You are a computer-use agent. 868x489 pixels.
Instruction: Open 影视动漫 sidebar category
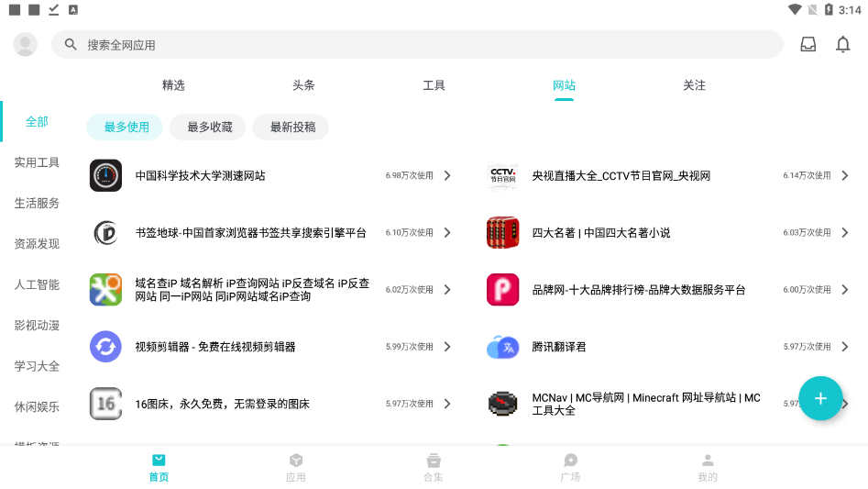[37, 325]
